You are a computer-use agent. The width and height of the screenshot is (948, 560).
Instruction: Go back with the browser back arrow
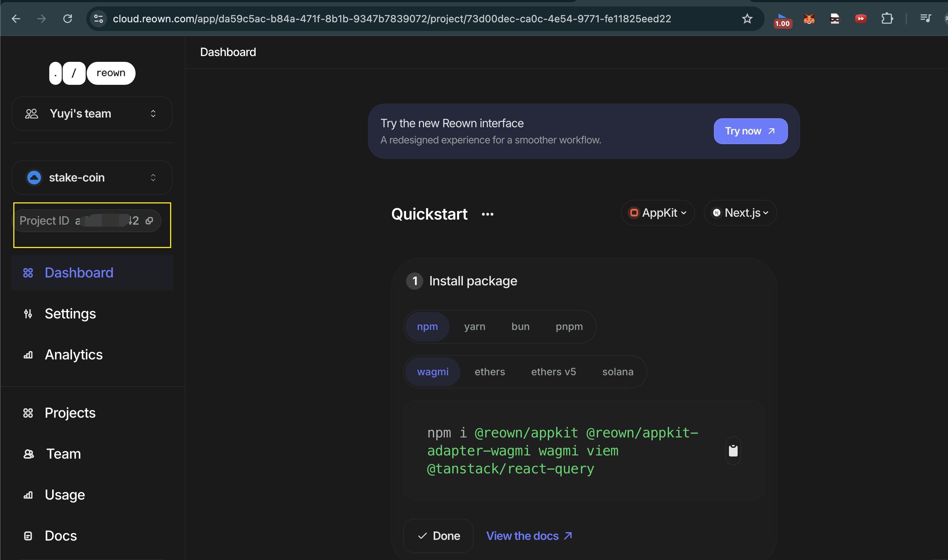[x=16, y=18]
